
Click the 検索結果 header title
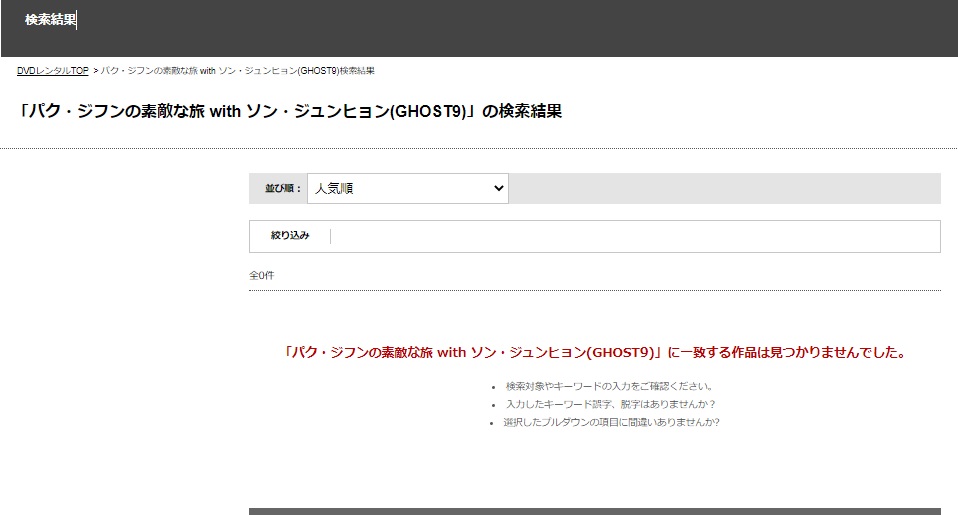pyautogui.click(x=51, y=20)
